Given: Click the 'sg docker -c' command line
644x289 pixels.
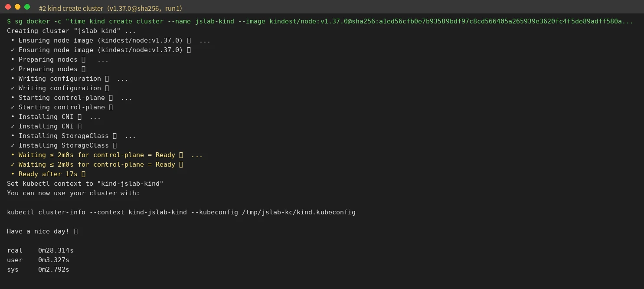Looking at the screenshot, I should (320, 21).
